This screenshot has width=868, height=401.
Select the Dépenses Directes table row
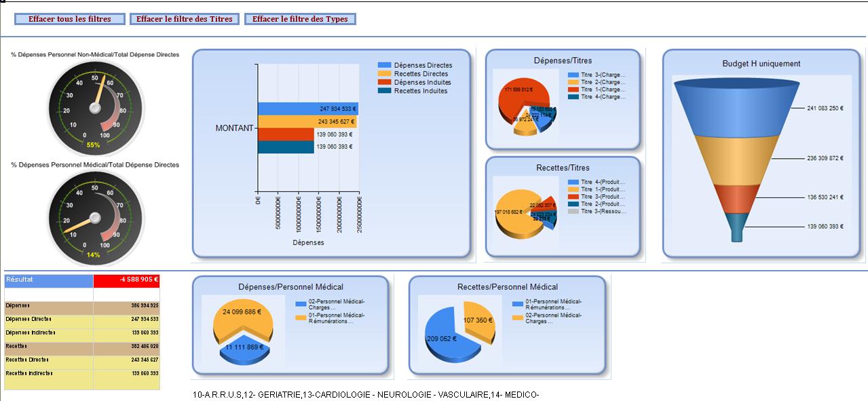(x=81, y=318)
